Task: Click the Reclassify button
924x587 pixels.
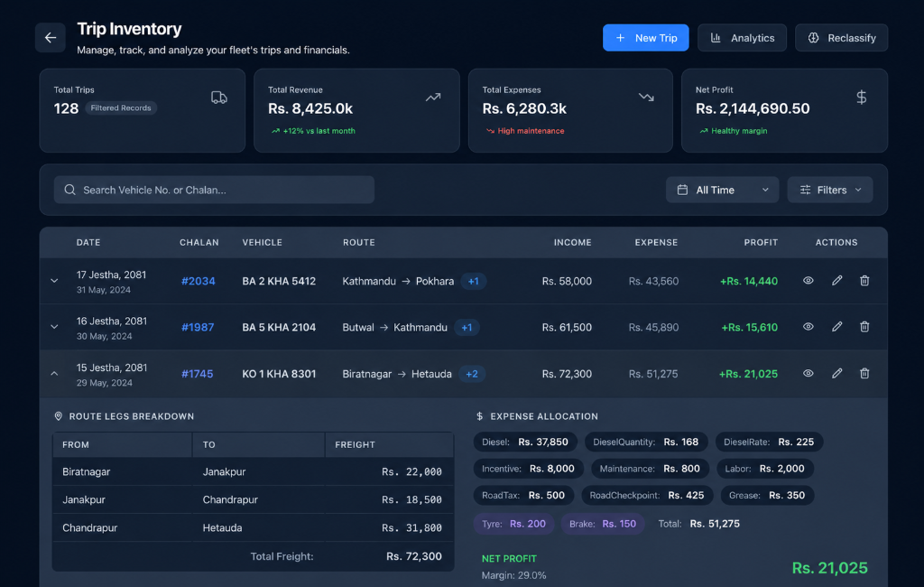Action: tap(841, 38)
